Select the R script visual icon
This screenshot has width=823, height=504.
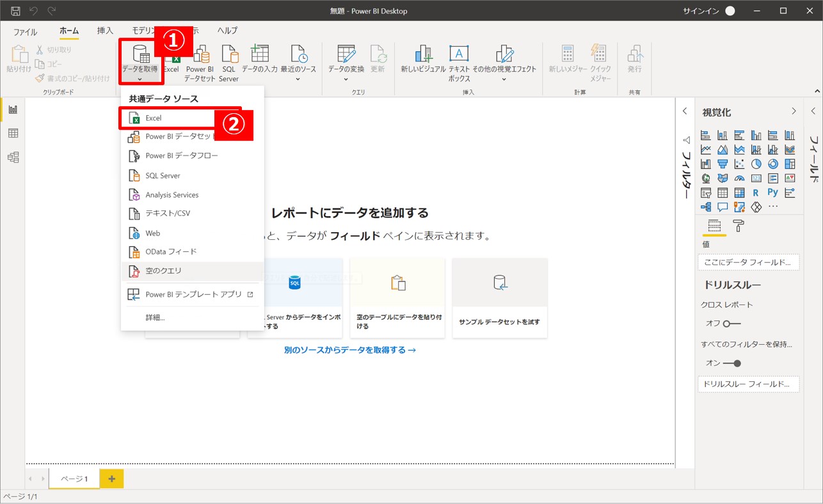tap(756, 192)
